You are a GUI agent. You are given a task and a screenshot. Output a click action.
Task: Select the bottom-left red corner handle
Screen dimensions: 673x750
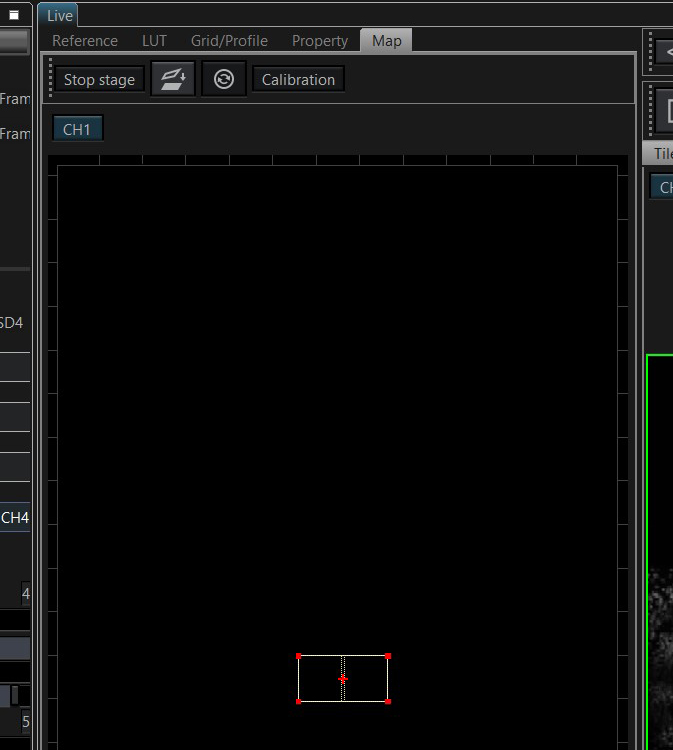[298, 702]
